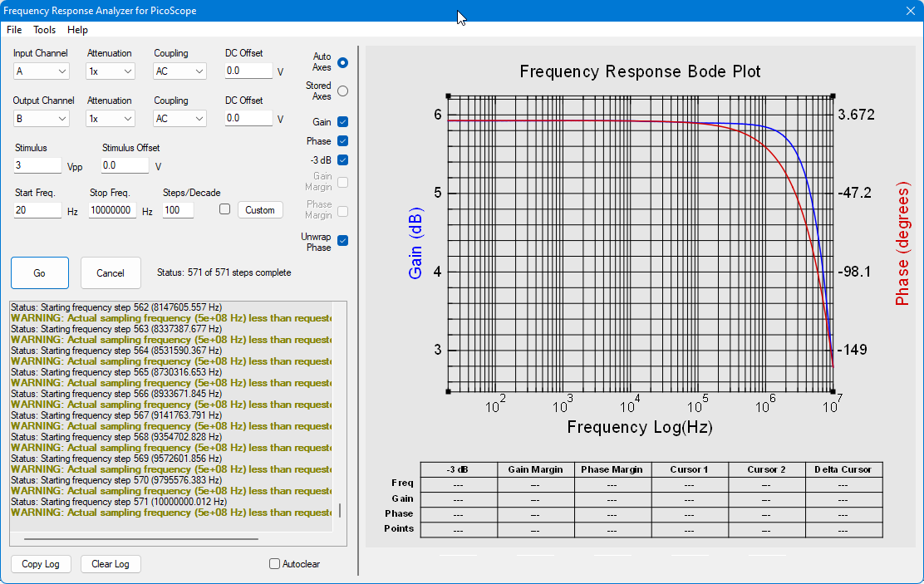Expand the Output Channel dropdown
The image size is (924, 584).
click(x=41, y=119)
